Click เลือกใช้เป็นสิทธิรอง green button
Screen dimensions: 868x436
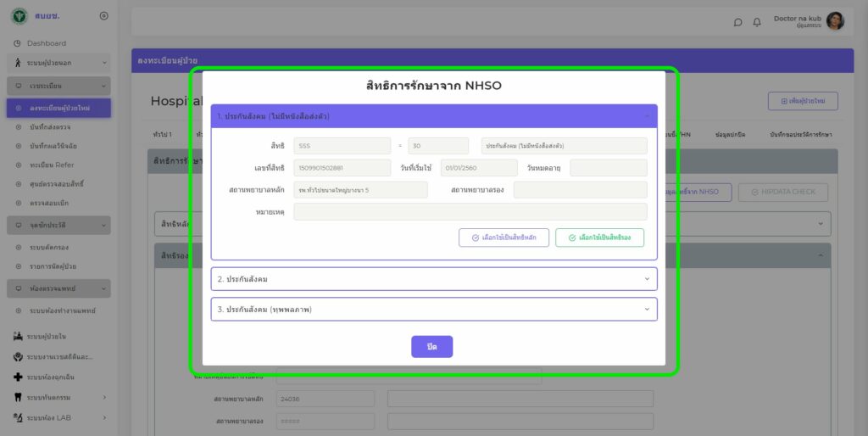coord(599,238)
